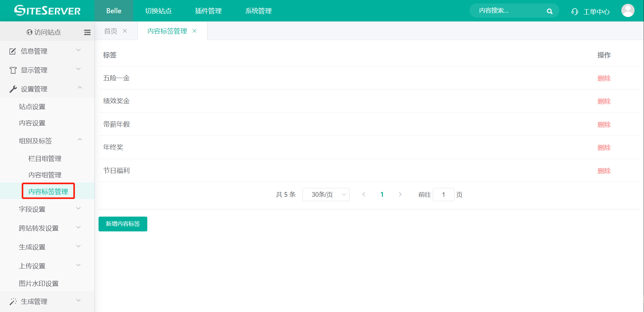Screen dimensions: 644x312
Task: Click the magnifier icon to search content
Action: click(x=550, y=10)
